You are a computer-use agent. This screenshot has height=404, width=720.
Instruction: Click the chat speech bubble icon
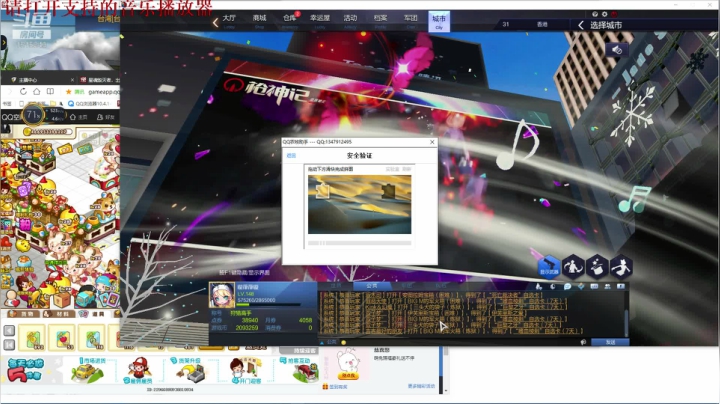point(568,286)
